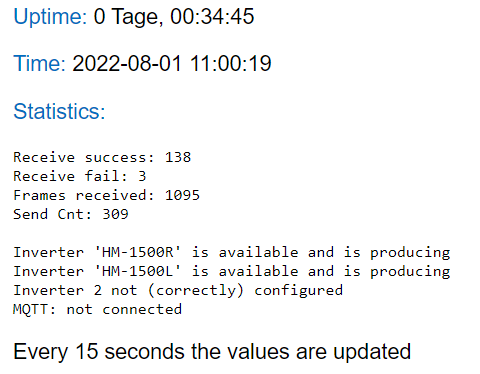
Task: Click the Inverter 2 not configured message
Action: (x=178, y=290)
